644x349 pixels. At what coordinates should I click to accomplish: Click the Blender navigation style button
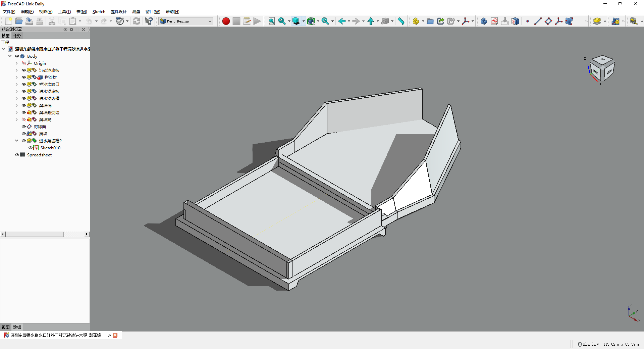click(589, 344)
